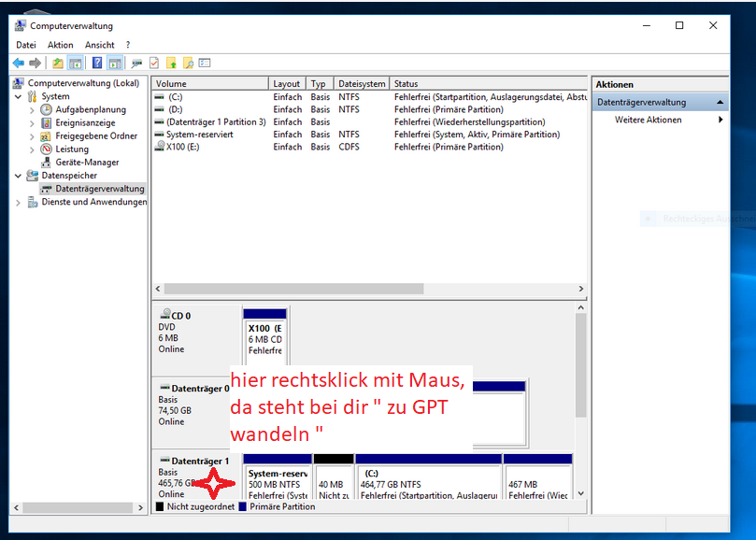The image size is (756, 540).
Task: Expand Dienste und Anwendungen node
Action: (19, 203)
